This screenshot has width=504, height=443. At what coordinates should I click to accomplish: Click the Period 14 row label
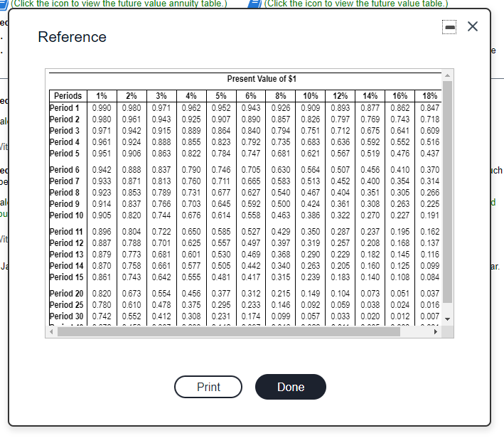click(x=67, y=265)
